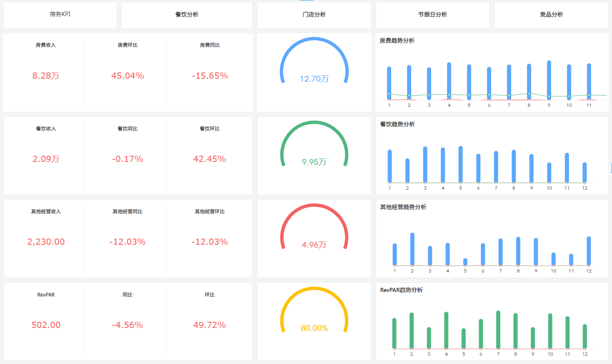Select the 门店分析 tab

[x=314, y=15]
